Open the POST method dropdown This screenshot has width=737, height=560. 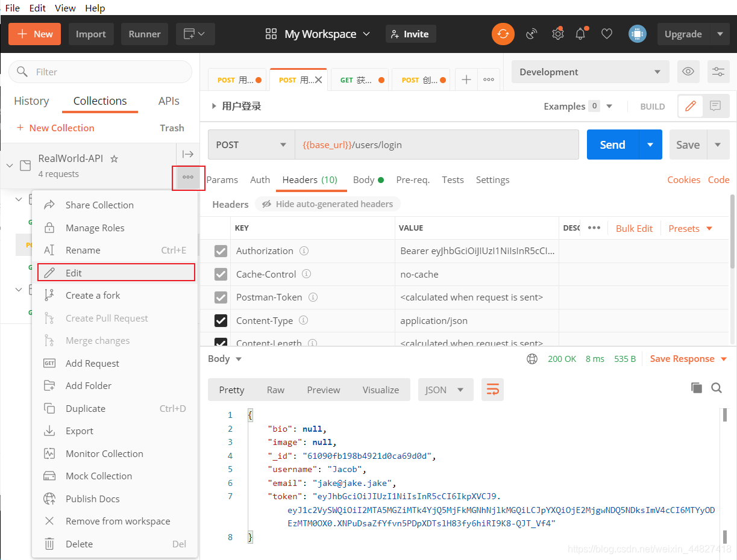251,145
